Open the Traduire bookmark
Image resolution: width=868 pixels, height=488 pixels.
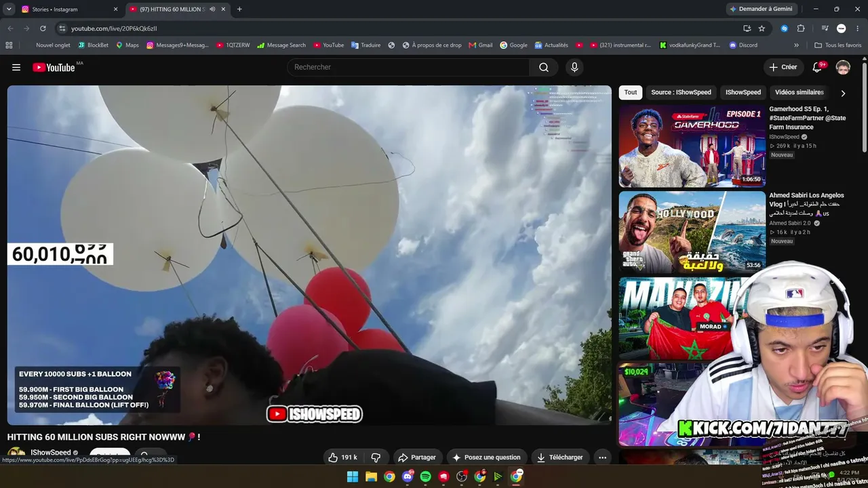point(366,45)
